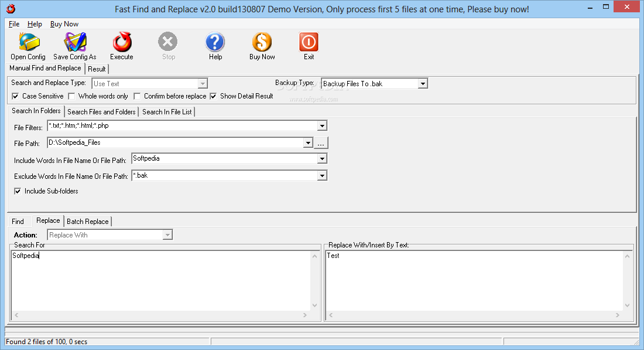Uncheck Include Sub-folders checkbox

(18, 191)
